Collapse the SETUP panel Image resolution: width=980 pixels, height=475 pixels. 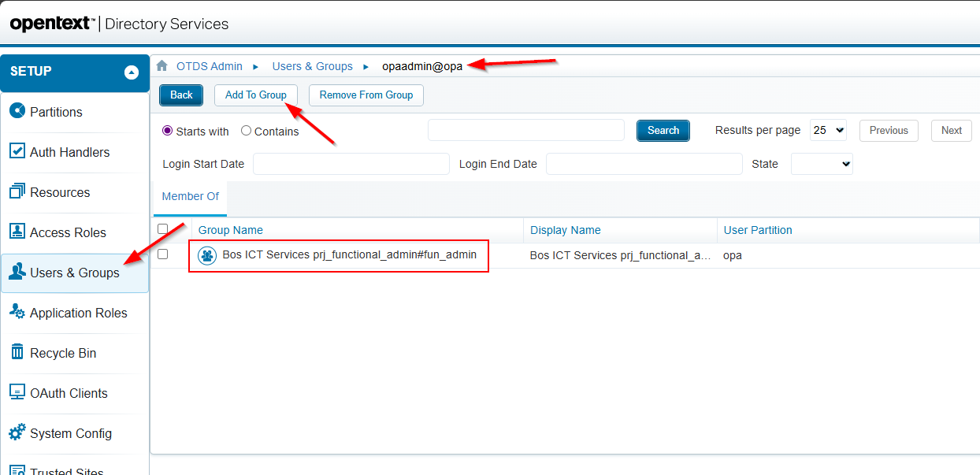132,72
